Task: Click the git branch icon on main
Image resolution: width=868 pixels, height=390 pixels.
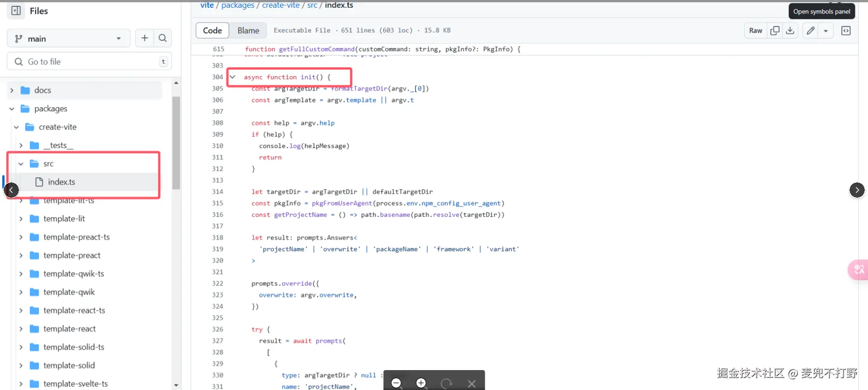Action: [x=19, y=38]
